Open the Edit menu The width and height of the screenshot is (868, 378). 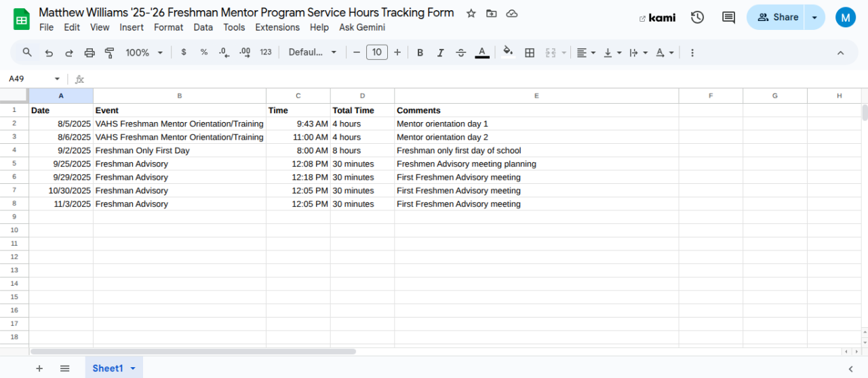point(72,27)
